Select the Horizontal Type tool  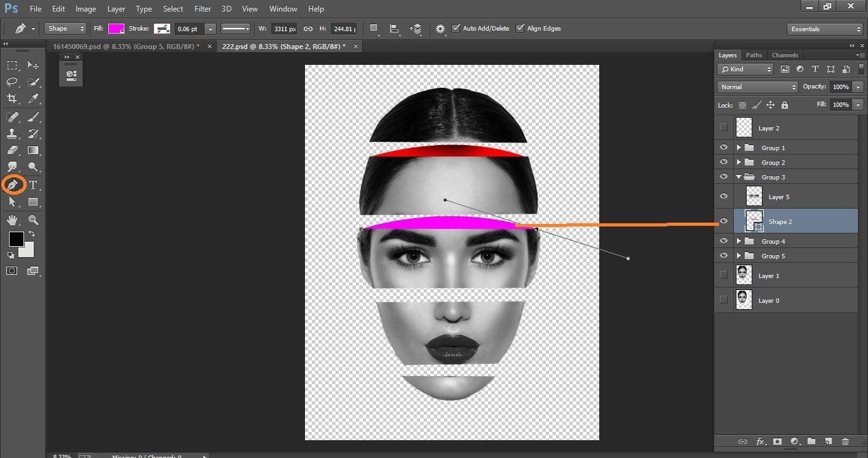pyautogui.click(x=33, y=184)
